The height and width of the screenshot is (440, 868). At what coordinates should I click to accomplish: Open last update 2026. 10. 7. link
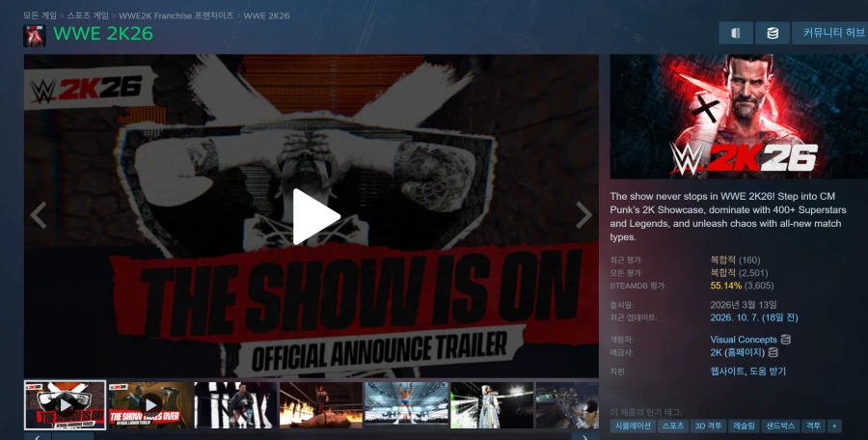pos(754,317)
